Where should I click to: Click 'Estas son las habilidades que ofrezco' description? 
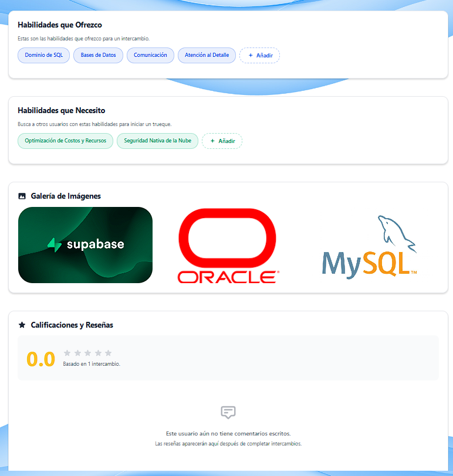[x=83, y=39]
